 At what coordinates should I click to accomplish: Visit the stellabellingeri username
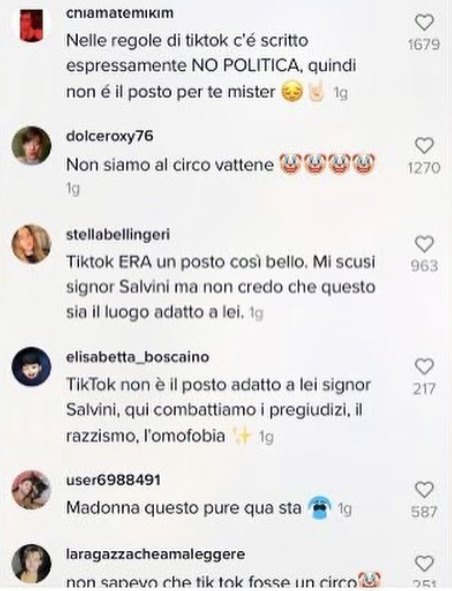click(118, 234)
